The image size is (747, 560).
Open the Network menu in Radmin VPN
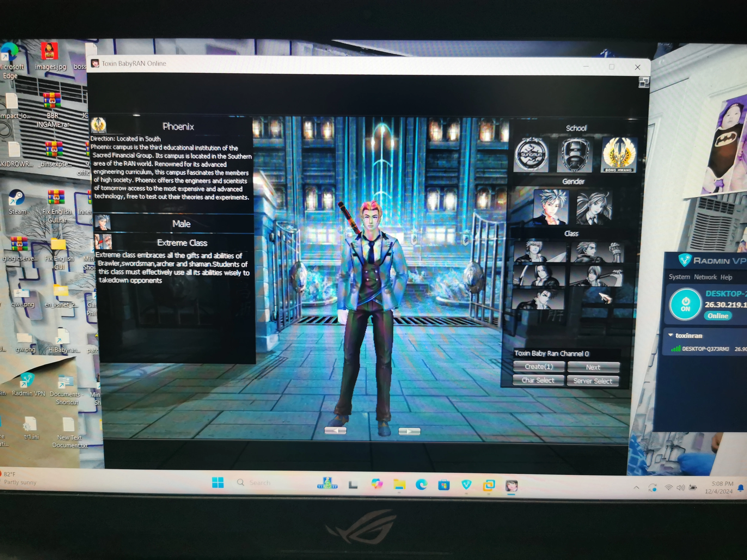[x=705, y=277]
